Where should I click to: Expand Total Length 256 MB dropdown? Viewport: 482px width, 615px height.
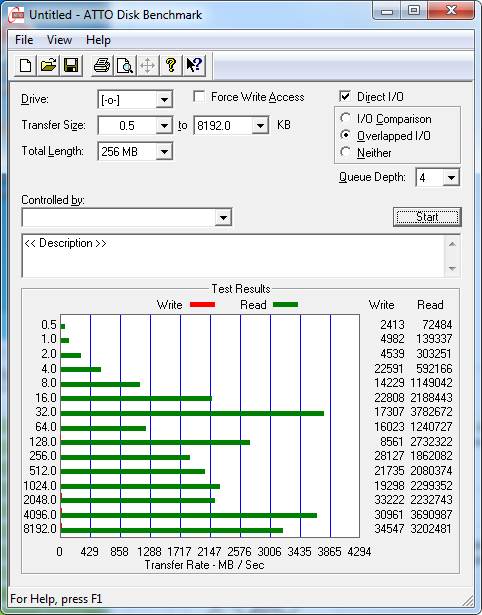(x=164, y=152)
